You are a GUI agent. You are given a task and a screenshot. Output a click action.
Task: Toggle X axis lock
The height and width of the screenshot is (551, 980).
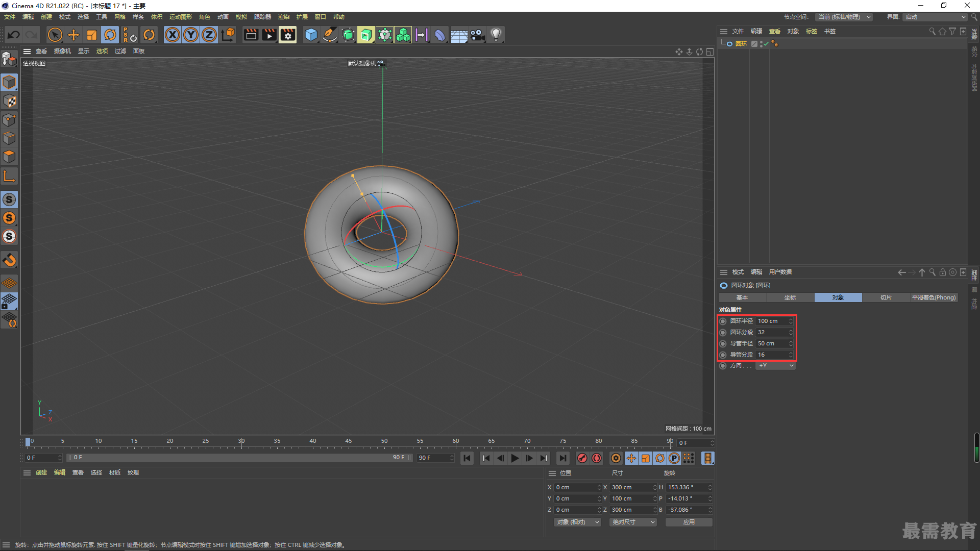tap(173, 35)
